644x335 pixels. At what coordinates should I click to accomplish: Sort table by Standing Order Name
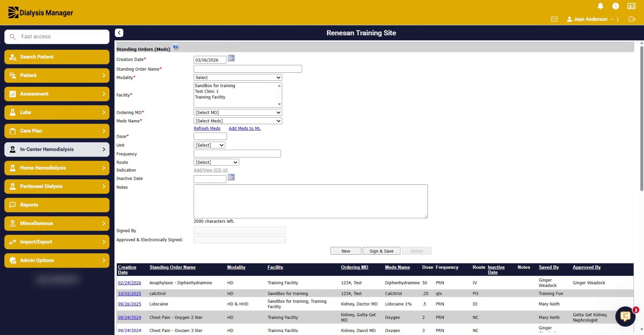click(173, 267)
